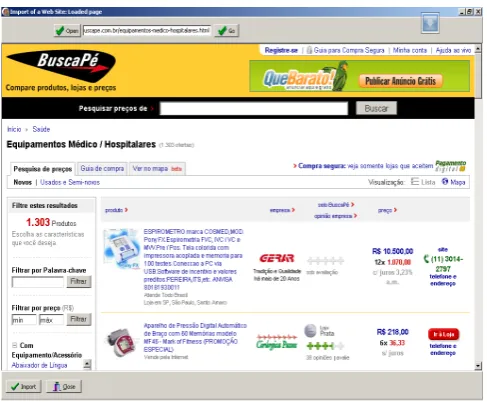This screenshot has height=402, width=487.
Task: Click the phone icon beside (11) 3014-2797
Action: click(426, 259)
